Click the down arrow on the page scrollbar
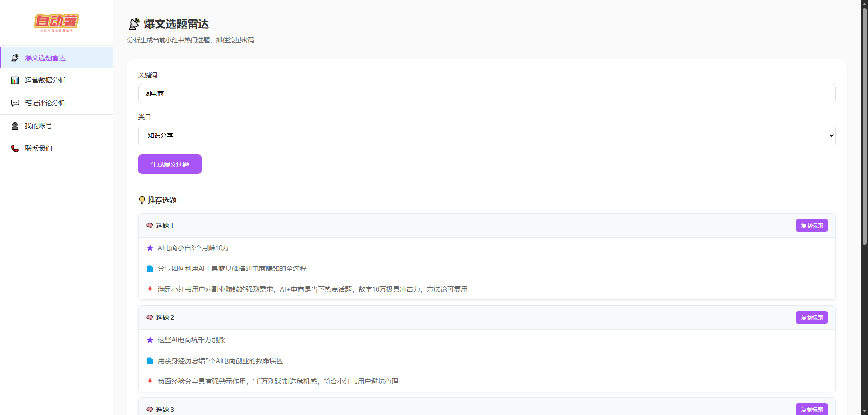 (864, 411)
